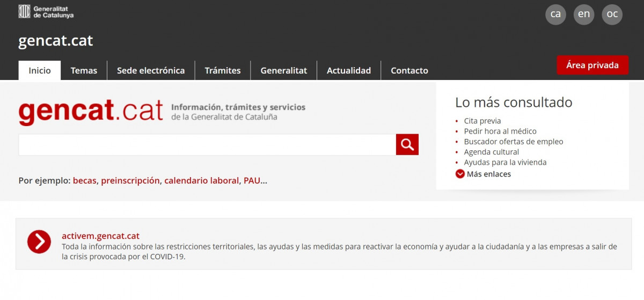Open the activem.gencat.cat link
The height and width of the screenshot is (300, 644).
100,236
